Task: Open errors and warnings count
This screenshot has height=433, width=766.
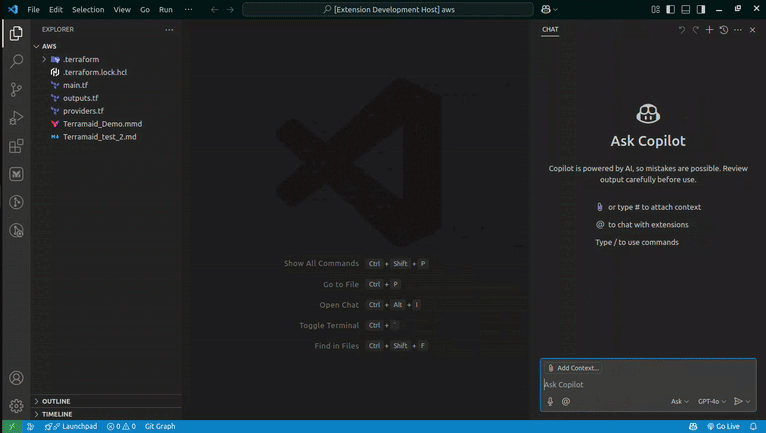Action: pyautogui.click(x=121, y=426)
